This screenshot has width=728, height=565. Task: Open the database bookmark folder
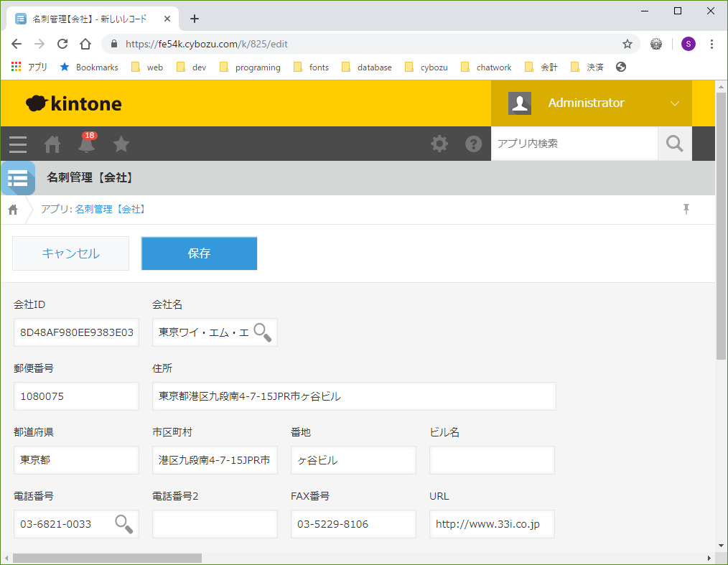click(x=367, y=67)
